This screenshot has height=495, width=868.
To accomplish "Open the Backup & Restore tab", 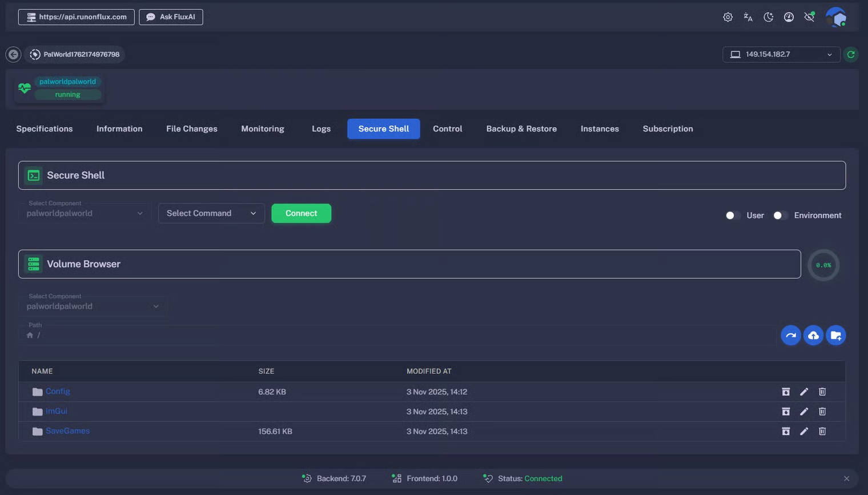I will click(x=521, y=129).
